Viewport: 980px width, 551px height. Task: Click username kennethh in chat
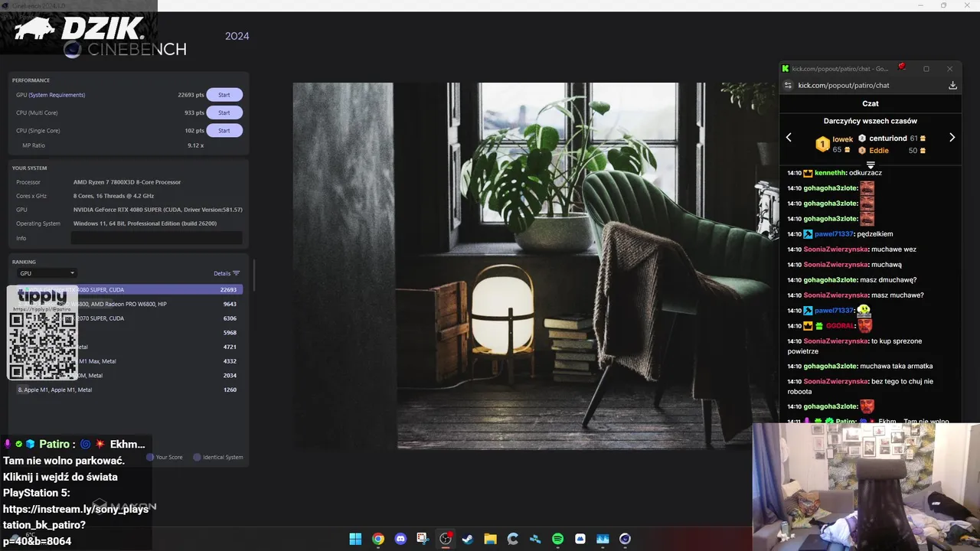831,173
